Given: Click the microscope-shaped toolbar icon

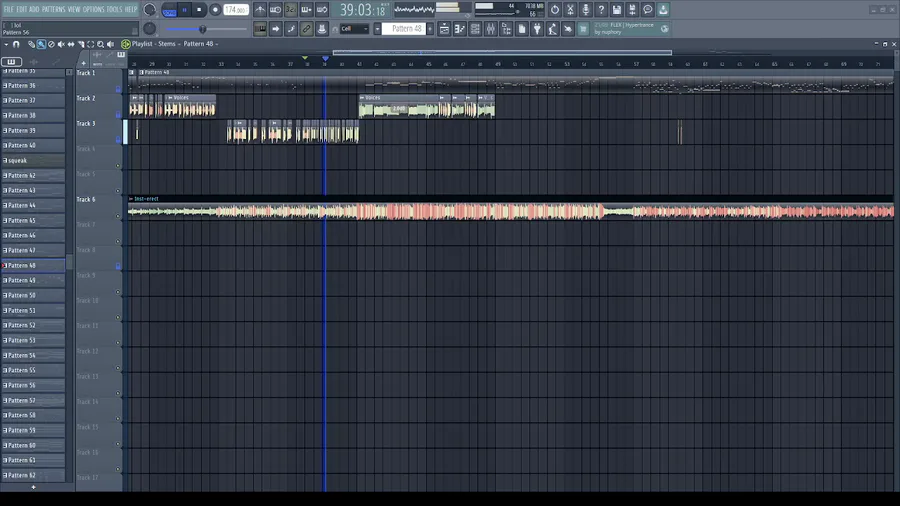Looking at the screenshot, I should point(552,29).
